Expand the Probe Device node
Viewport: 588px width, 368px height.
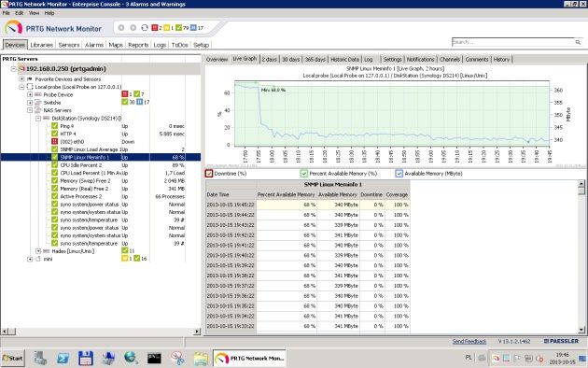point(30,94)
